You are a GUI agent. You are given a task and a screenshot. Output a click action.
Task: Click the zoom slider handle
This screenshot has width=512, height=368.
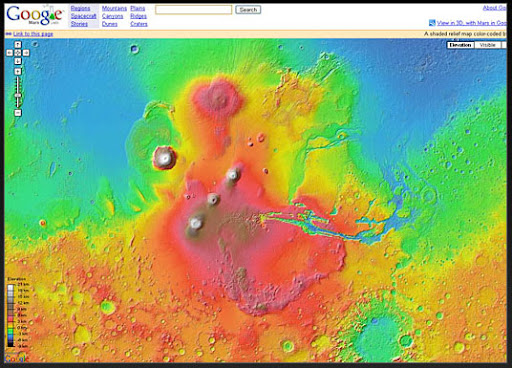pyautogui.click(x=18, y=95)
